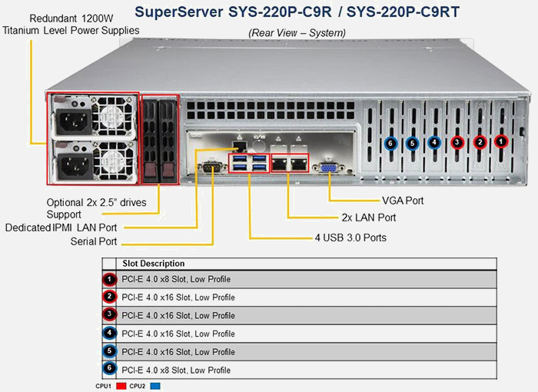Click the upper power supply fan
Viewport: 538px width, 392px height.
[113, 115]
